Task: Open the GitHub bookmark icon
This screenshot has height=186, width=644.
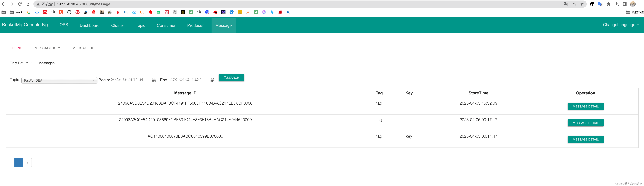Action: pos(69,12)
